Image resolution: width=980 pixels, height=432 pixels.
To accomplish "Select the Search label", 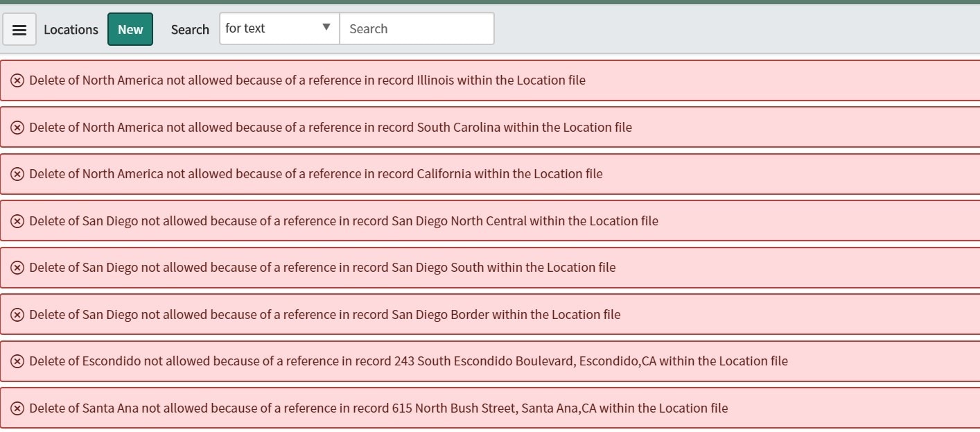I will click(190, 29).
